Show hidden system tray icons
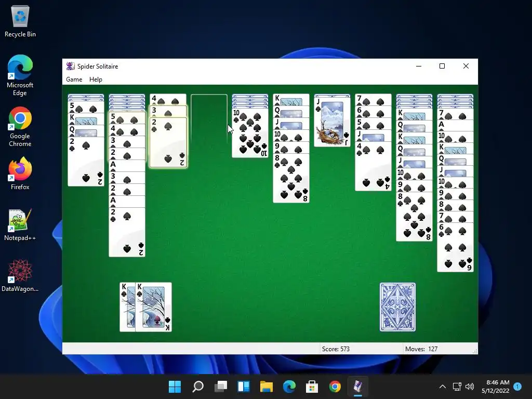Image resolution: width=532 pixels, height=399 pixels. 443,387
